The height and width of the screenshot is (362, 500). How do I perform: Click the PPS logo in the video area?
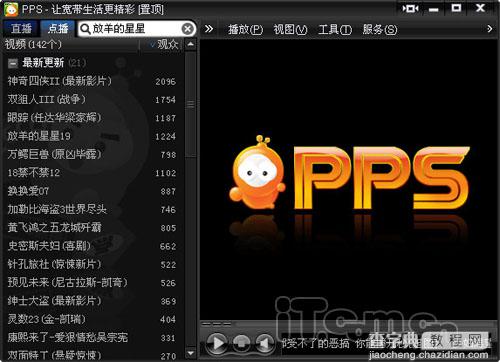(349, 173)
